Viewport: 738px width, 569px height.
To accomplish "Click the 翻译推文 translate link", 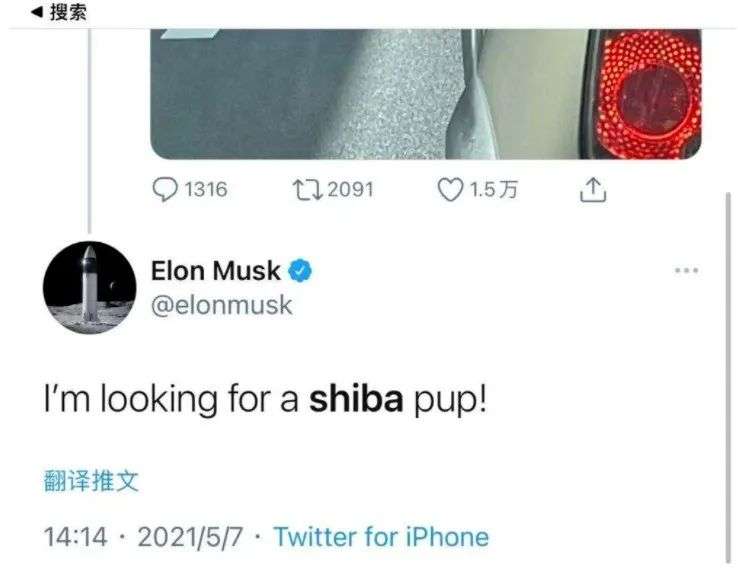I will click(x=91, y=481).
